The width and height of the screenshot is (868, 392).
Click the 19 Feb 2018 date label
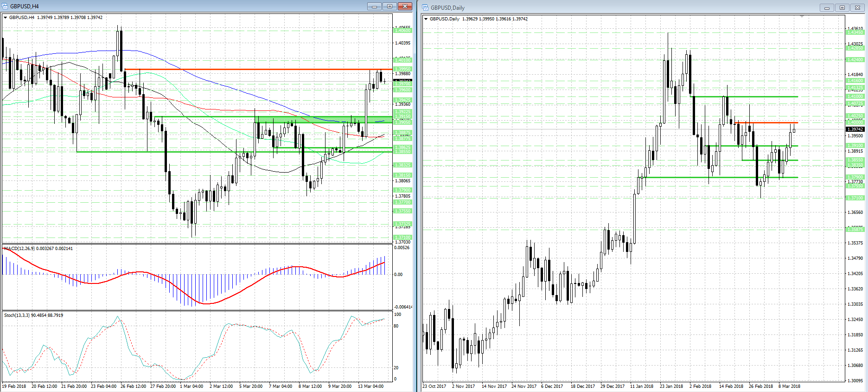click(x=14, y=386)
